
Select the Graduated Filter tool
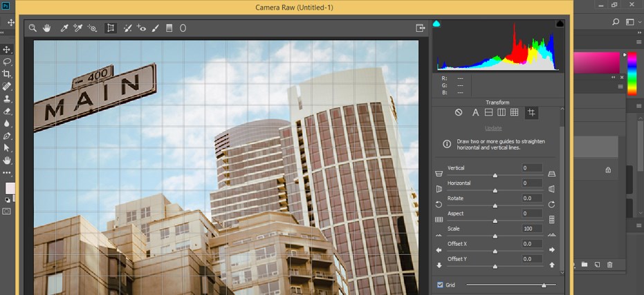(169, 28)
